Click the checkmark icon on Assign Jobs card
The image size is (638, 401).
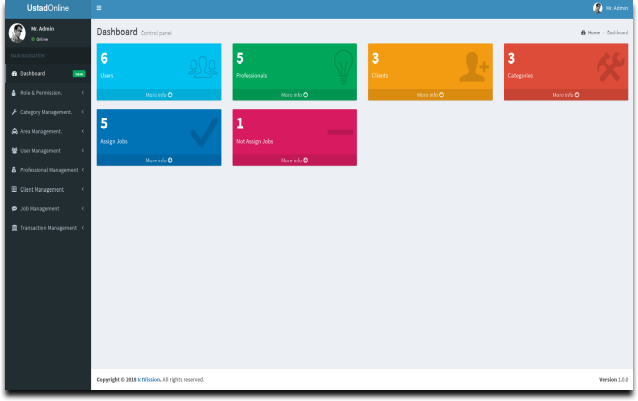tap(204, 132)
